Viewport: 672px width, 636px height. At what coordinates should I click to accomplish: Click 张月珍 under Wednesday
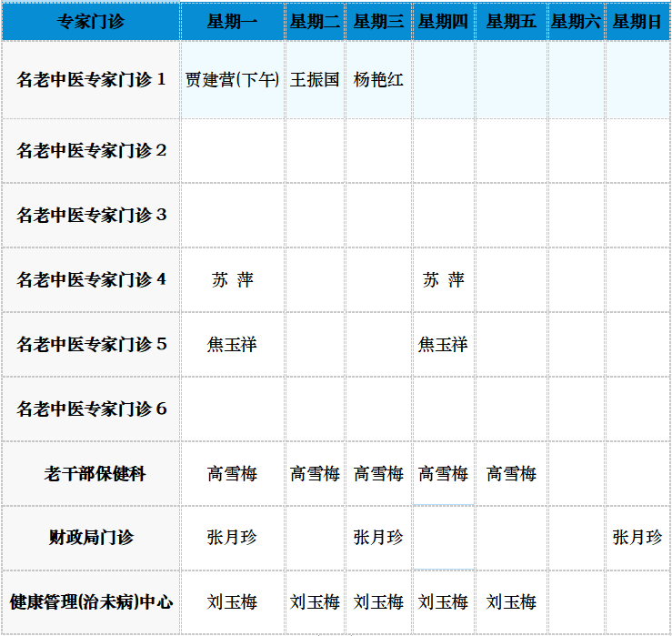[x=378, y=538]
